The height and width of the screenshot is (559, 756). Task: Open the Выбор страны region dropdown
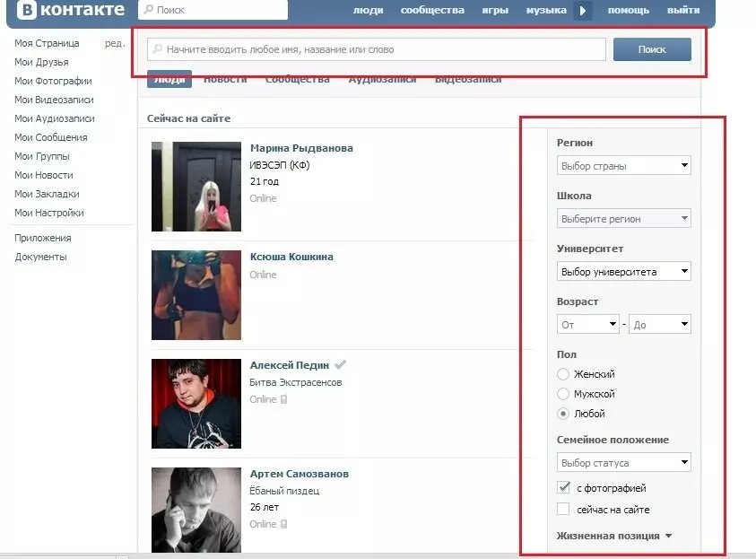click(624, 165)
